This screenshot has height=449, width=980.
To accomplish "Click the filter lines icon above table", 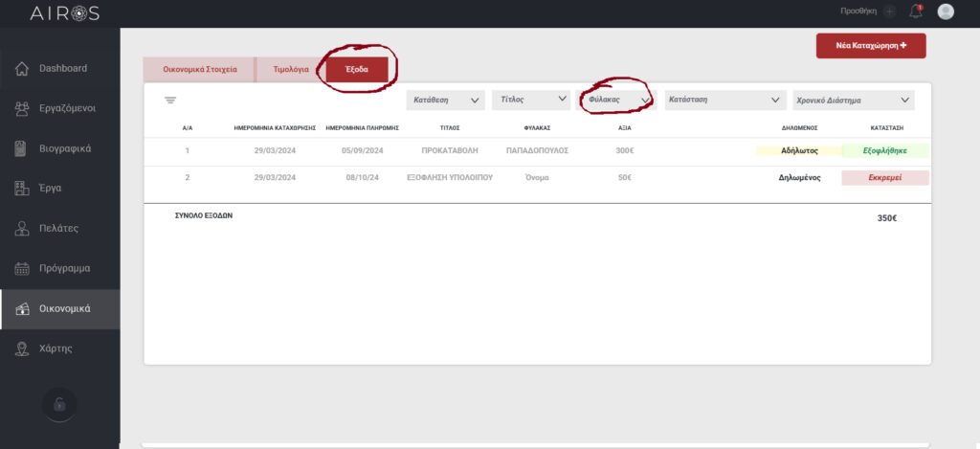I will tap(170, 100).
